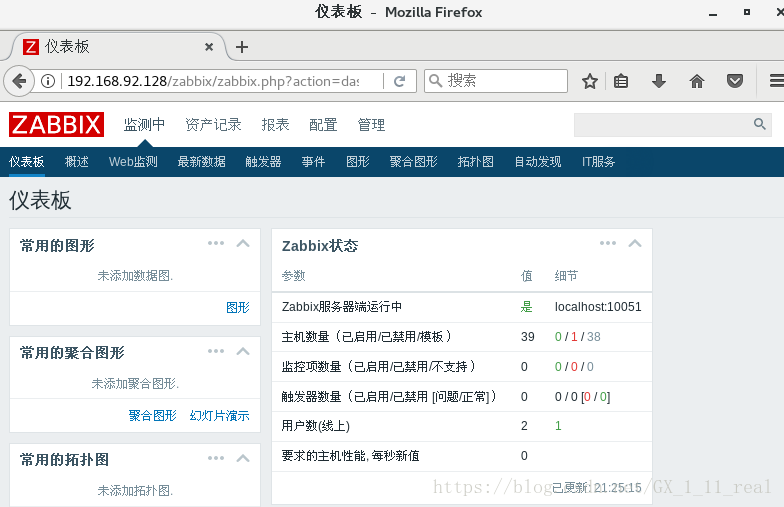Open a new tab with plus icon

(242, 47)
